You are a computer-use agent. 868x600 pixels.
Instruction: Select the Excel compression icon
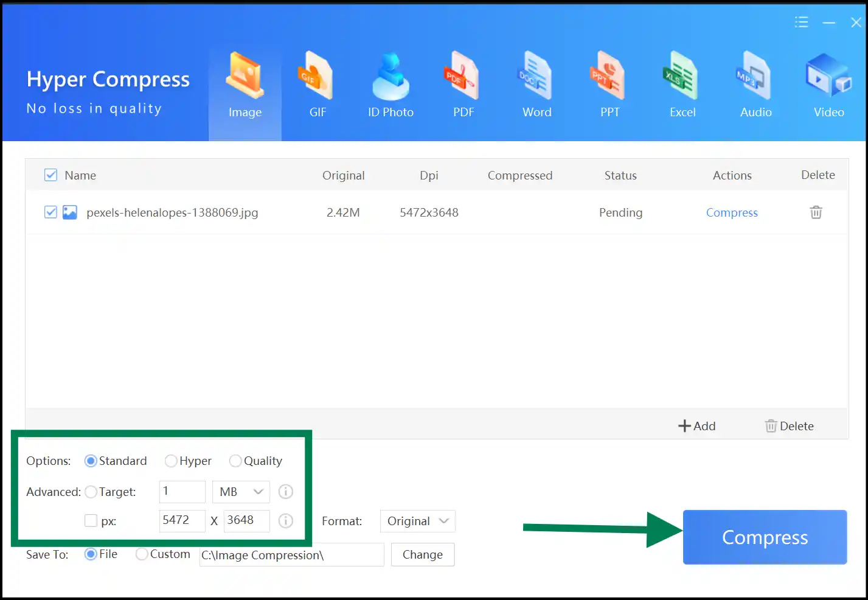click(681, 75)
